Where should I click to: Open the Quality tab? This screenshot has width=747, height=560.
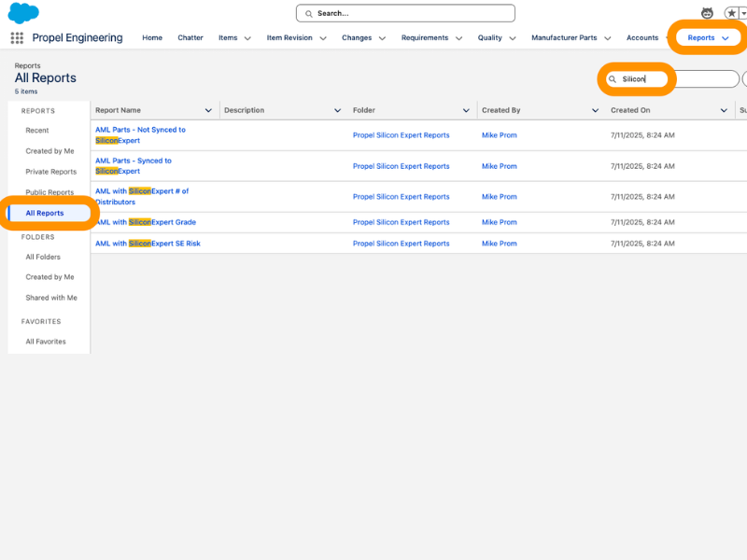click(x=489, y=37)
